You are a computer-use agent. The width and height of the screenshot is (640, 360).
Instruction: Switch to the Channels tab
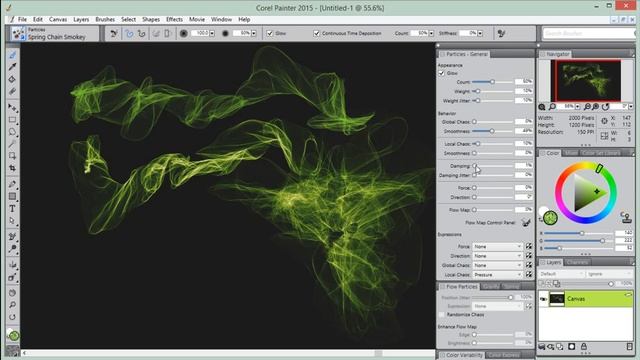[577, 262]
